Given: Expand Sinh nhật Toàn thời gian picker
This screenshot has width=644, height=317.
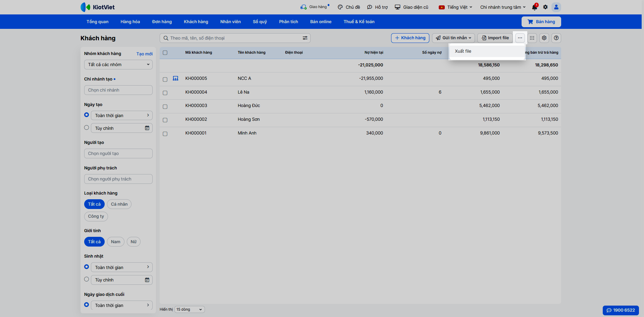Looking at the screenshot, I should (122, 267).
